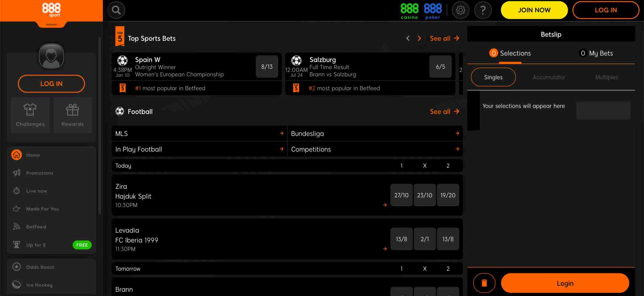Expand the Competitions link
Viewport: 644px width, 296px height.
[375, 149]
